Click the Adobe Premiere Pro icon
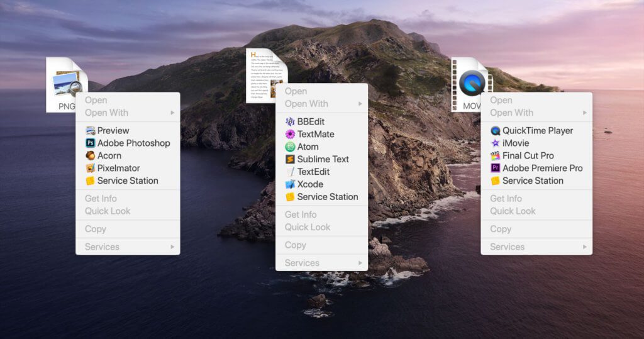The width and height of the screenshot is (644, 339). click(496, 168)
